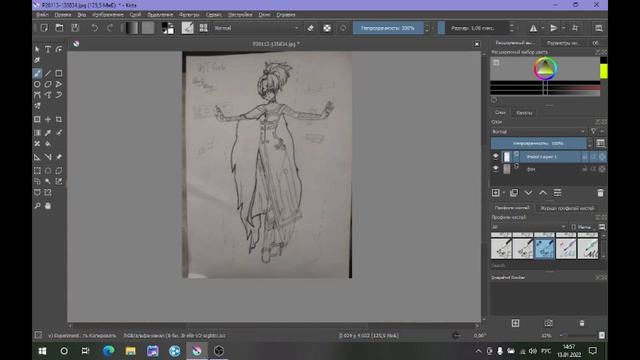Add a new paint layer
Viewport: 640px width, 360px height.
(496, 193)
